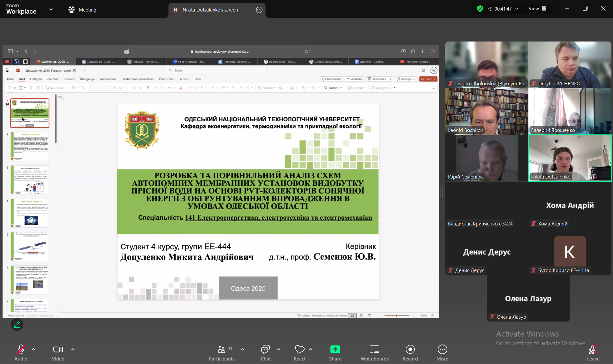This screenshot has height=364, width=613.
Task: Open the Anzeigen mode dropdown
Action: 406,79
